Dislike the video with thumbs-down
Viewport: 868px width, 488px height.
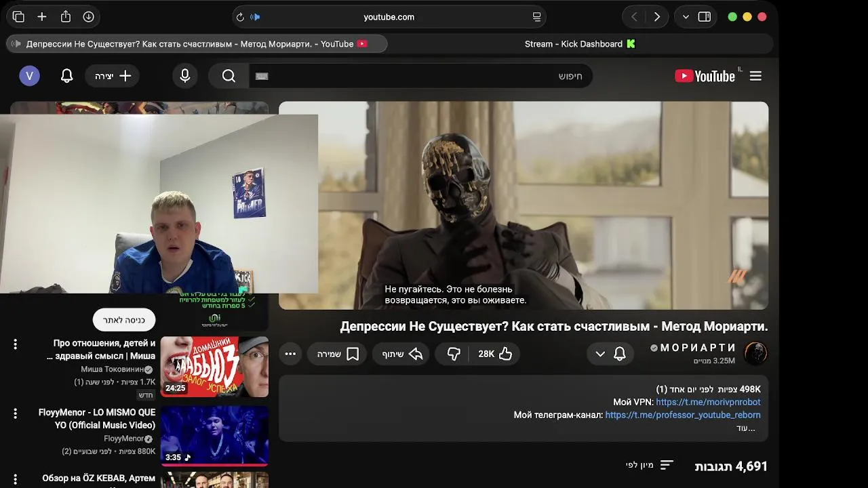click(x=454, y=354)
